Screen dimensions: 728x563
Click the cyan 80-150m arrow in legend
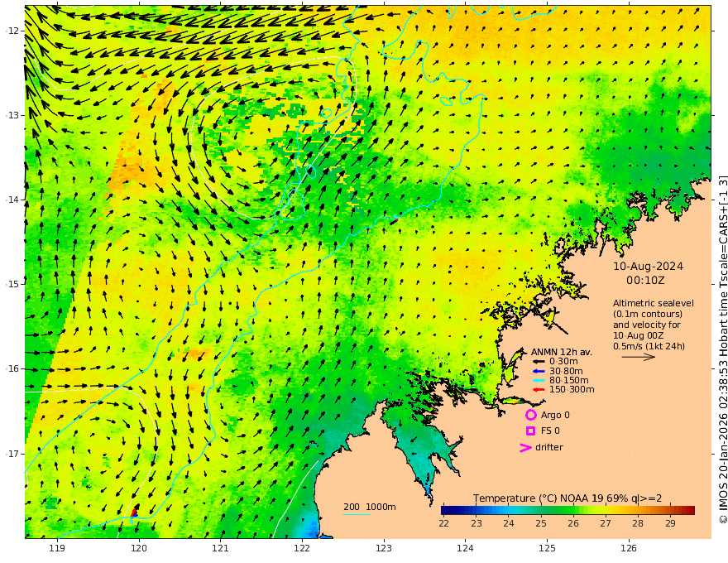(x=539, y=381)
